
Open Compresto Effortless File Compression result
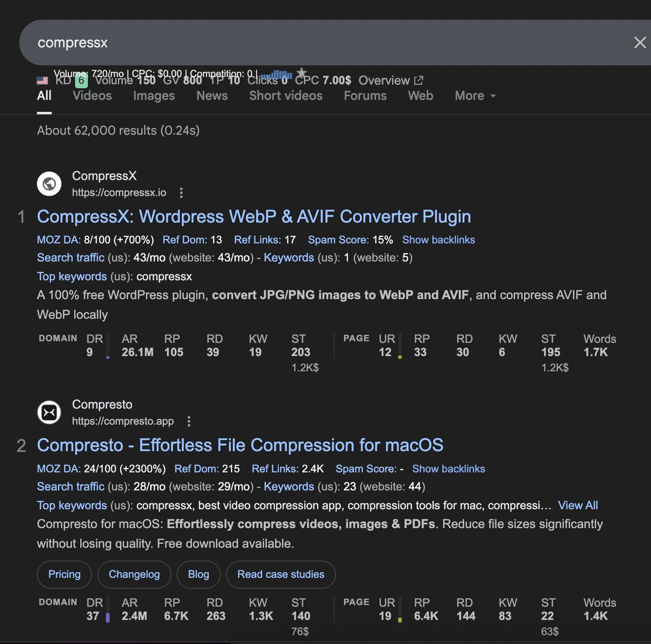(x=240, y=446)
